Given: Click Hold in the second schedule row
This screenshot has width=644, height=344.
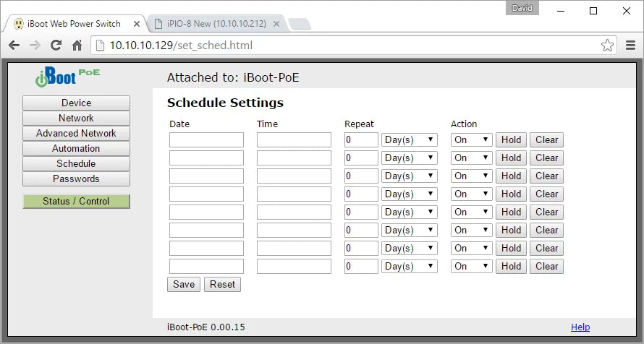Looking at the screenshot, I should pyautogui.click(x=511, y=158).
